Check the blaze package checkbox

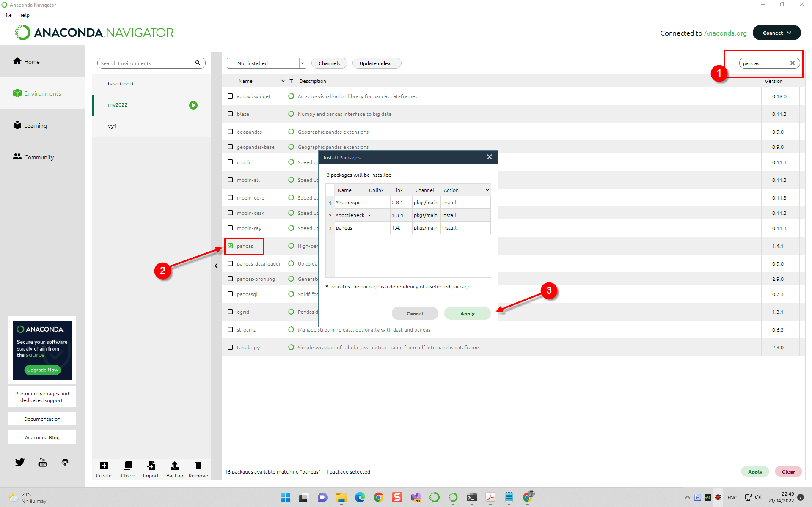point(230,114)
